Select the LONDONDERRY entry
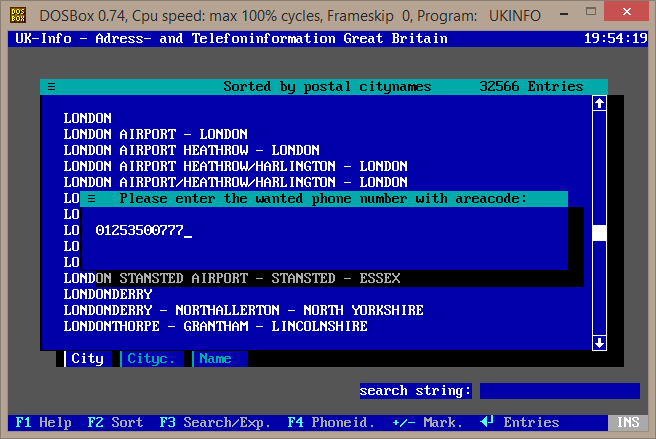The height and width of the screenshot is (439, 656). pos(108,294)
